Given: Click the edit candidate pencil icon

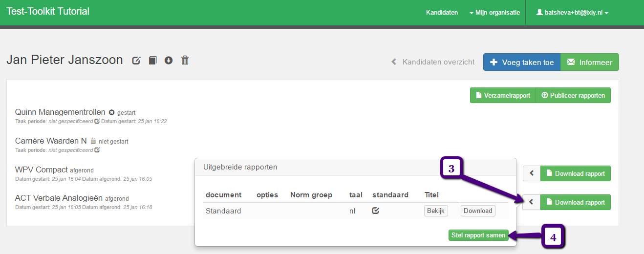Looking at the screenshot, I should [136, 61].
